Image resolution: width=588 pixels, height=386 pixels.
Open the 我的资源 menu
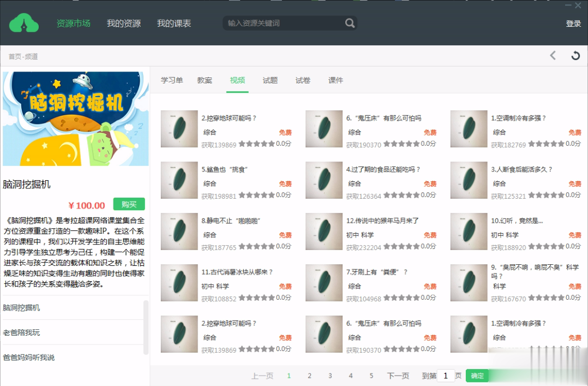point(123,24)
